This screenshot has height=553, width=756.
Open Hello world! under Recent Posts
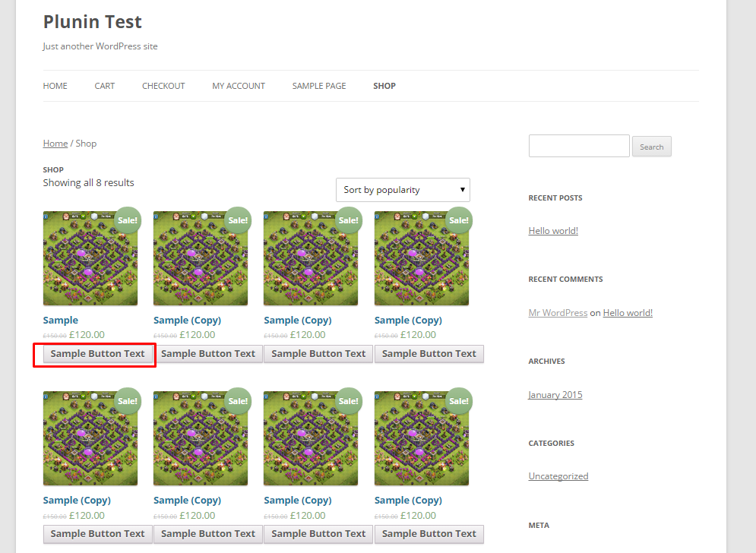553,230
